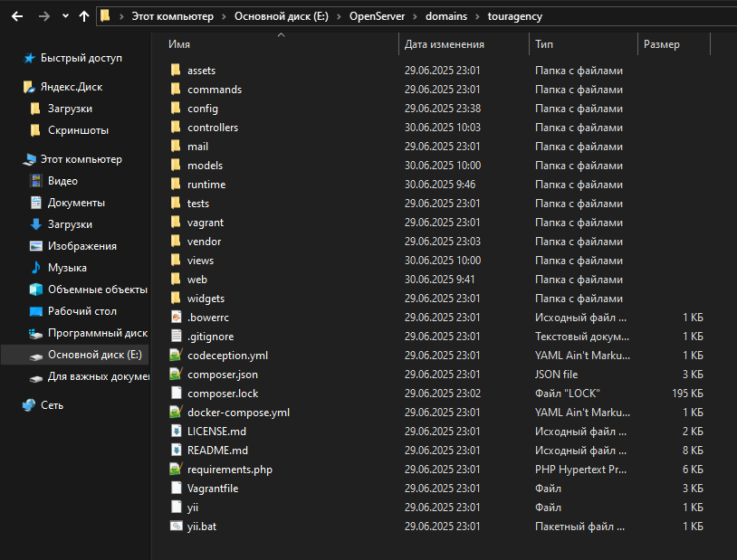Click the composer.json file icon

(176, 374)
